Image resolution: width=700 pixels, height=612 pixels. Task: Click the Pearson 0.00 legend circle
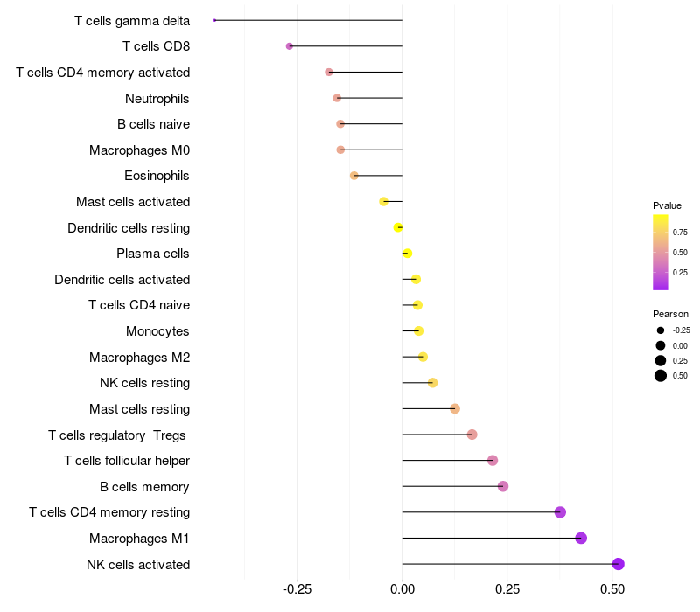click(661, 345)
